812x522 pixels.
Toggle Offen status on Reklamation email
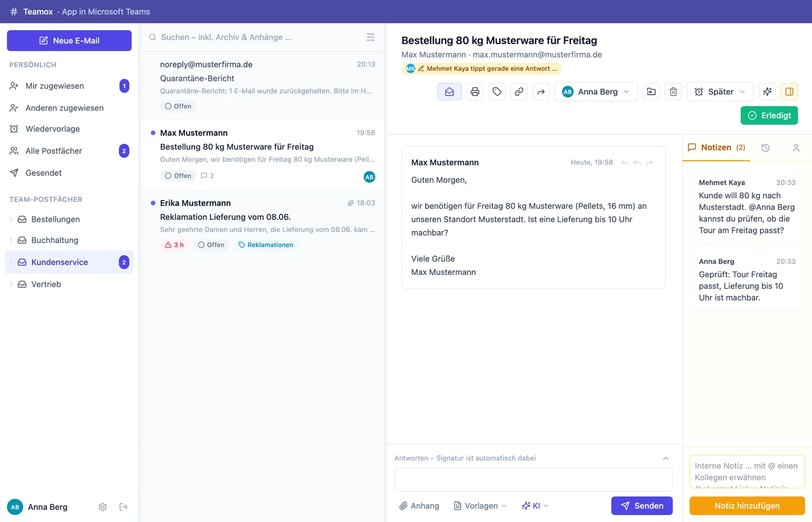211,245
